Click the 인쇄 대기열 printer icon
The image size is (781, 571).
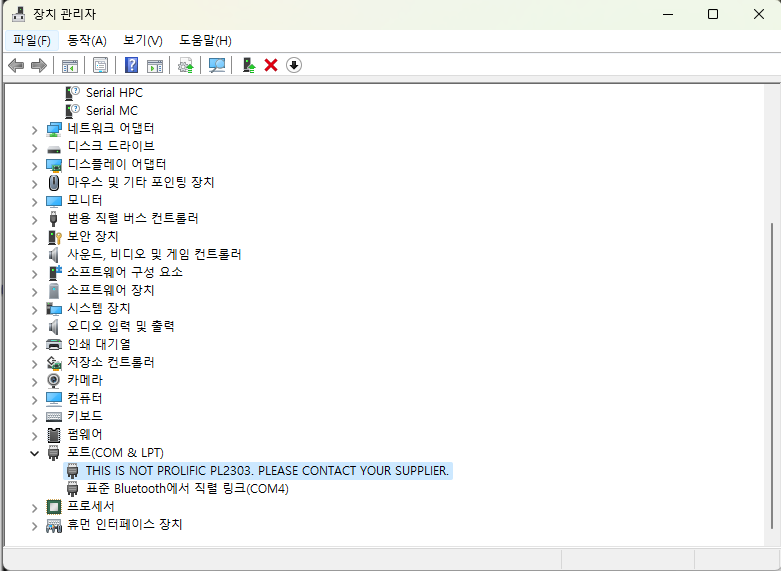click(x=54, y=344)
